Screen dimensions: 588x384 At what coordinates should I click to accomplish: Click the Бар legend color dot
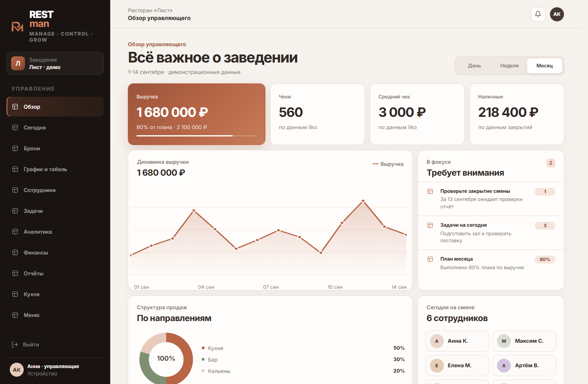click(203, 359)
